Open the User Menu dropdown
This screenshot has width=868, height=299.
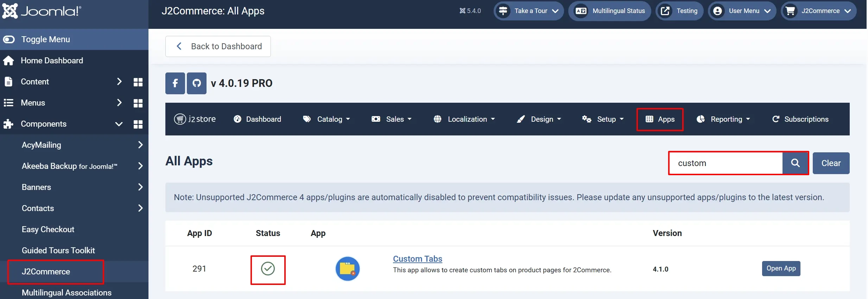click(x=742, y=11)
